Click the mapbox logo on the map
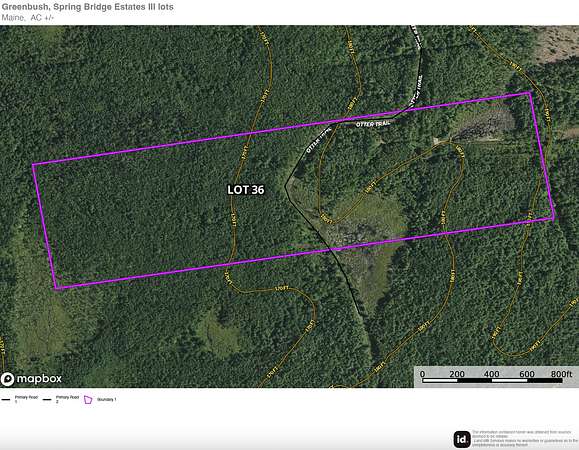This screenshot has height=450, width=579. [x=31, y=379]
